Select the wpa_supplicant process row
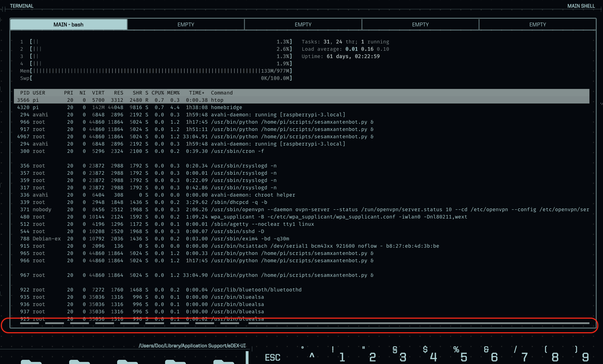Image resolution: width=603 pixels, height=364 pixels. [302, 217]
